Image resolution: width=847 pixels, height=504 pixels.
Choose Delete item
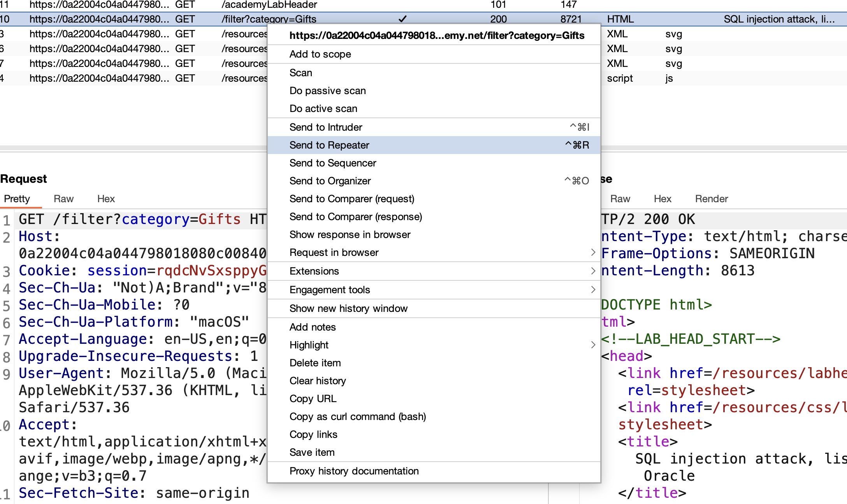434,363
